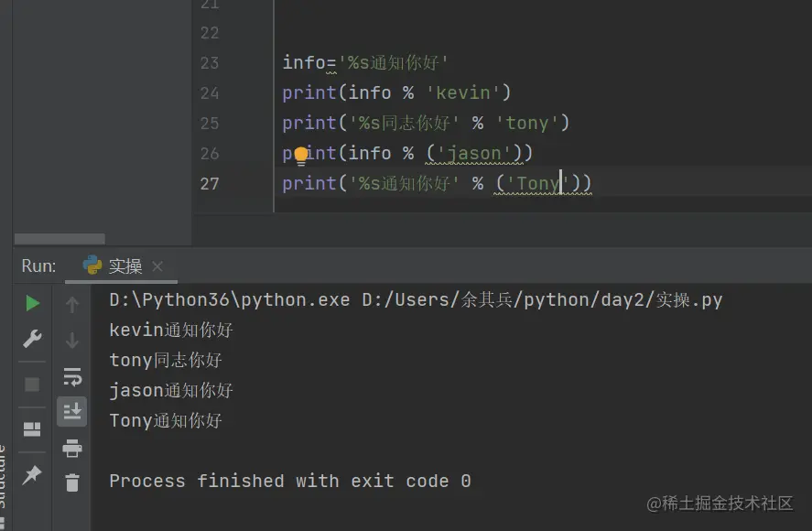Click the Stop process square icon
Screen dimensions: 812x531
(x=32, y=385)
